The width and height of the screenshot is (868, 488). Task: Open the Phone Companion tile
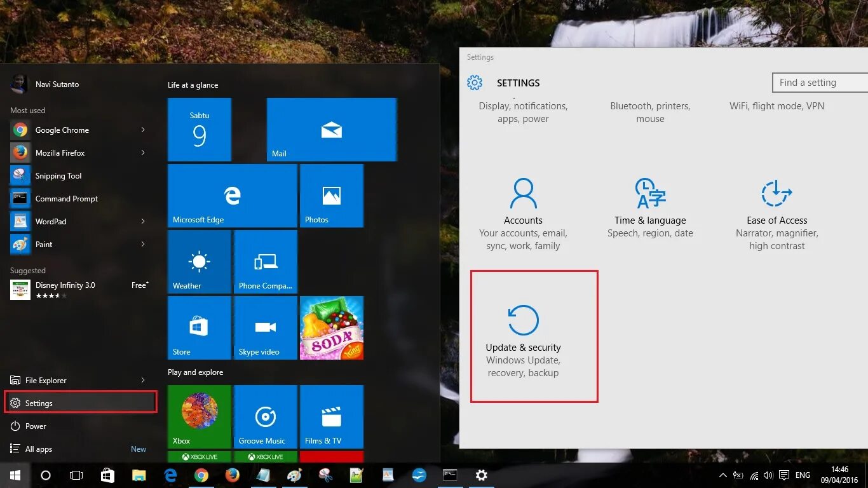(x=266, y=262)
